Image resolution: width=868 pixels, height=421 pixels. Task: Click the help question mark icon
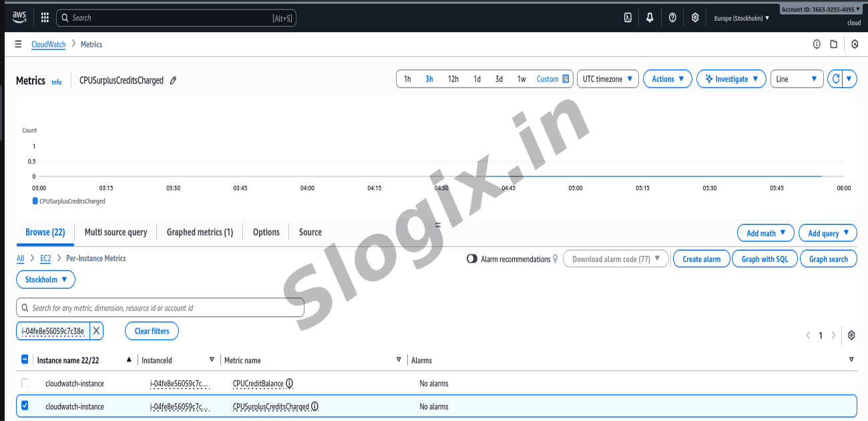(672, 18)
